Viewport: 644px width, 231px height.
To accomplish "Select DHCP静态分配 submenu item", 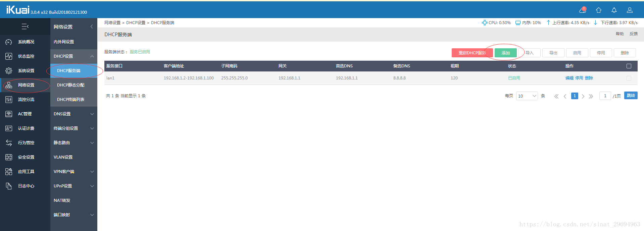I will [74, 85].
